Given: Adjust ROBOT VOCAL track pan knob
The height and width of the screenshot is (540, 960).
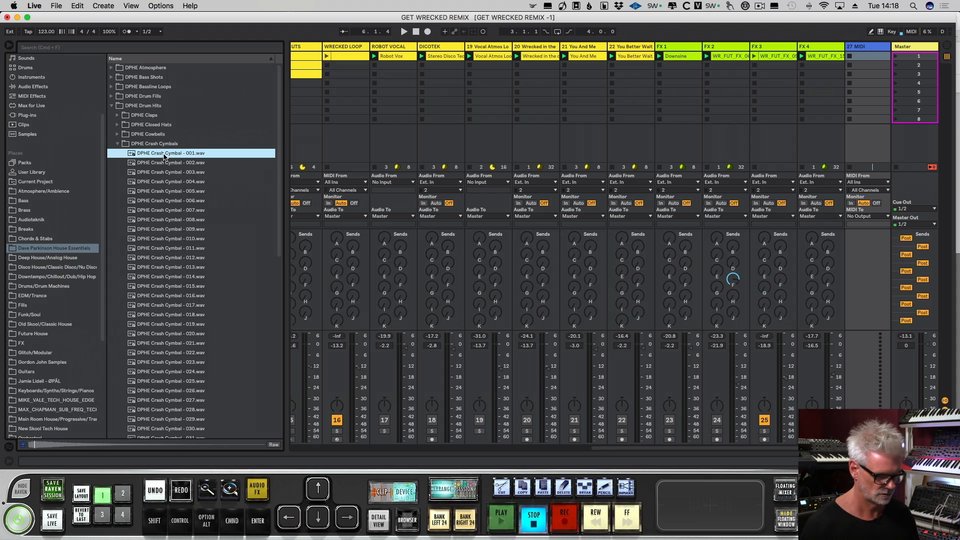Looking at the screenshot, I should click(384, 405).
